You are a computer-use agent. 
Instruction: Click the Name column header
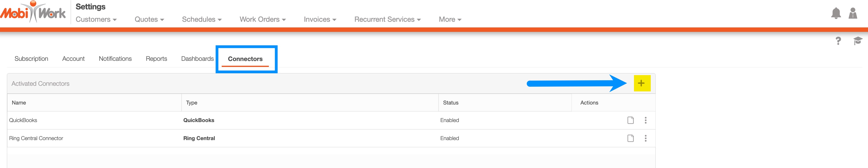point(19,103)
